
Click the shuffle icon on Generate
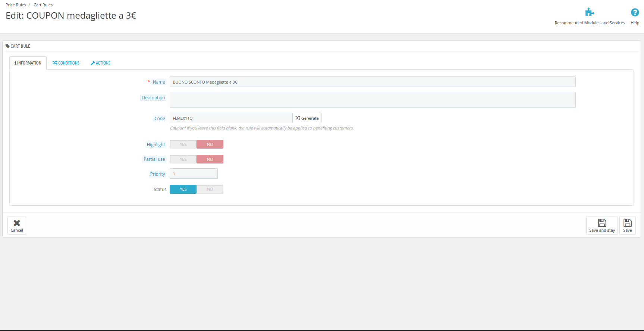(x=298, y=118)
